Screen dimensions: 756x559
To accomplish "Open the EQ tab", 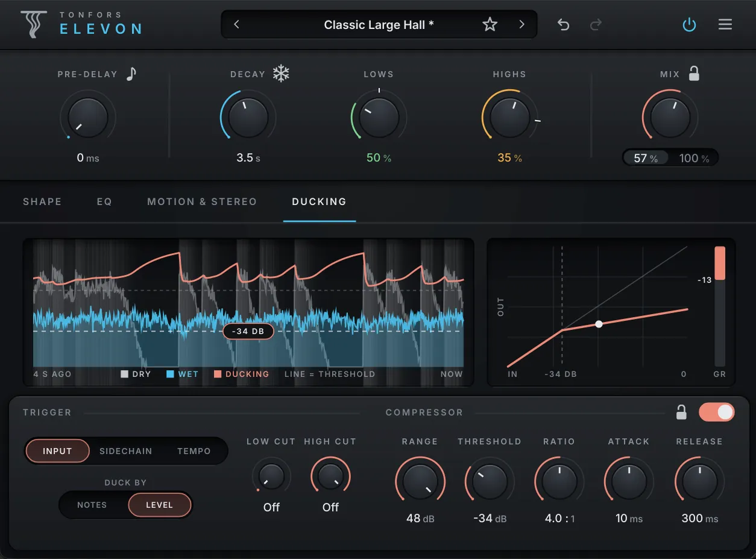I will click(104, 201).
